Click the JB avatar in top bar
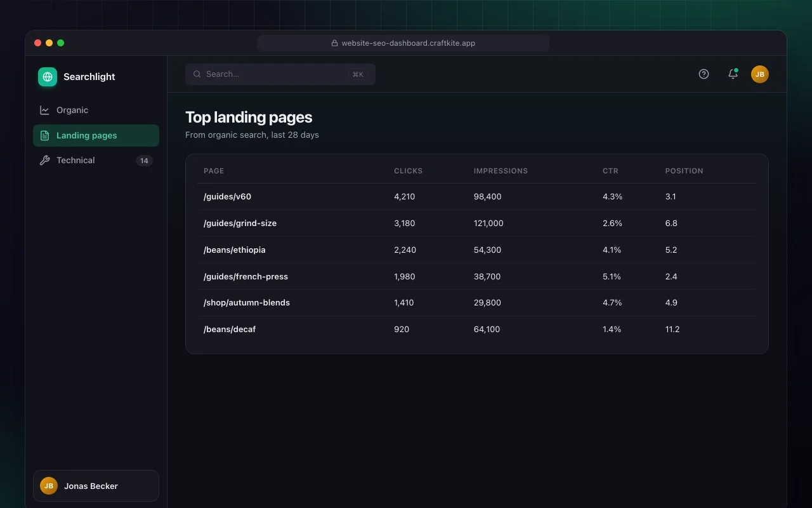Screen dimensions: 812x508 point(760,74)
